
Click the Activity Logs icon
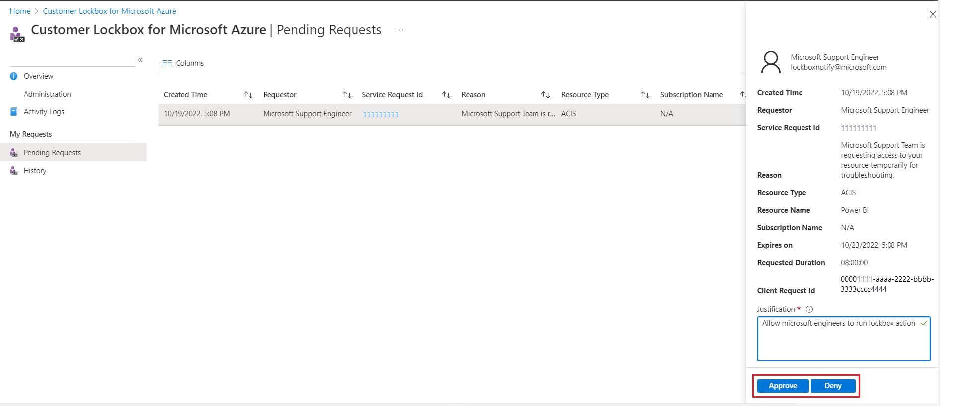14,112
